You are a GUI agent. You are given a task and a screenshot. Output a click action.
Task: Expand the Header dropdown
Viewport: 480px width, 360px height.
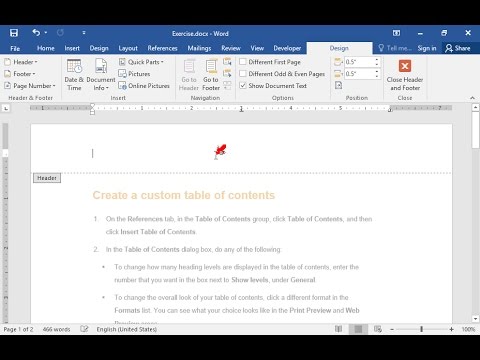[21, 62]
